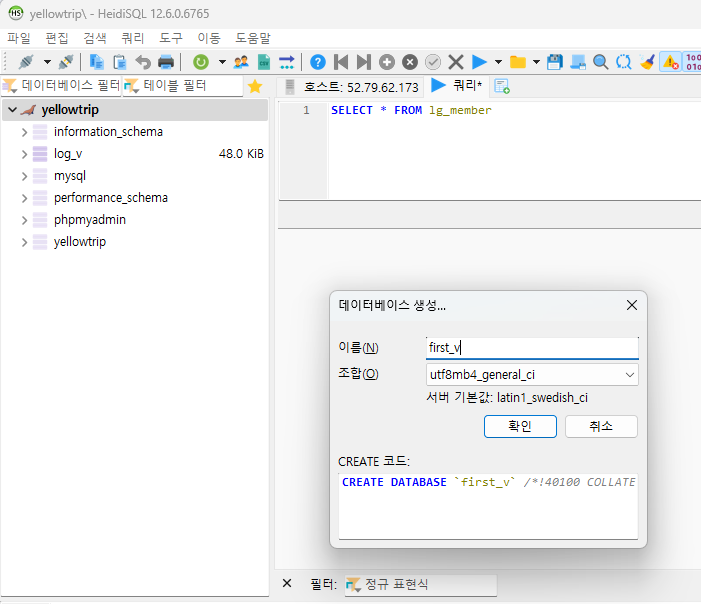This screenshot has height=604, width=701.
Task: Open the folder icon dropdown arrow
Action: (x=536, y=62)
